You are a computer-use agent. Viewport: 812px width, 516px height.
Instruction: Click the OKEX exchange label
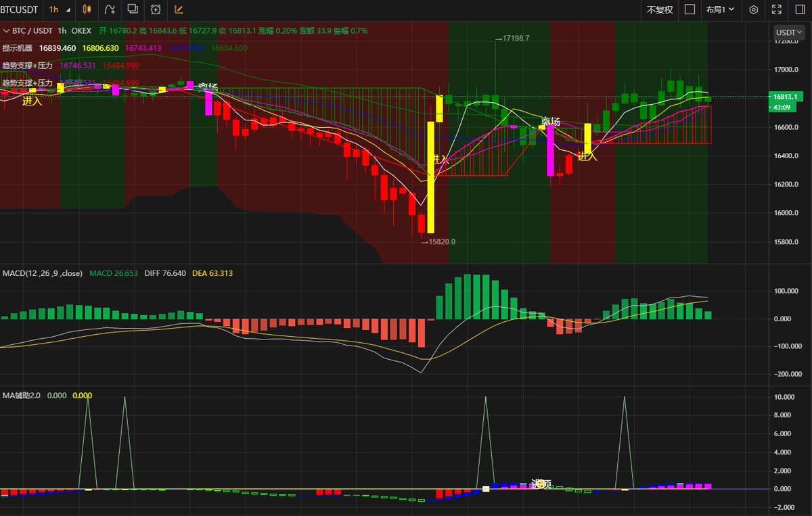(x=82, y=31)
